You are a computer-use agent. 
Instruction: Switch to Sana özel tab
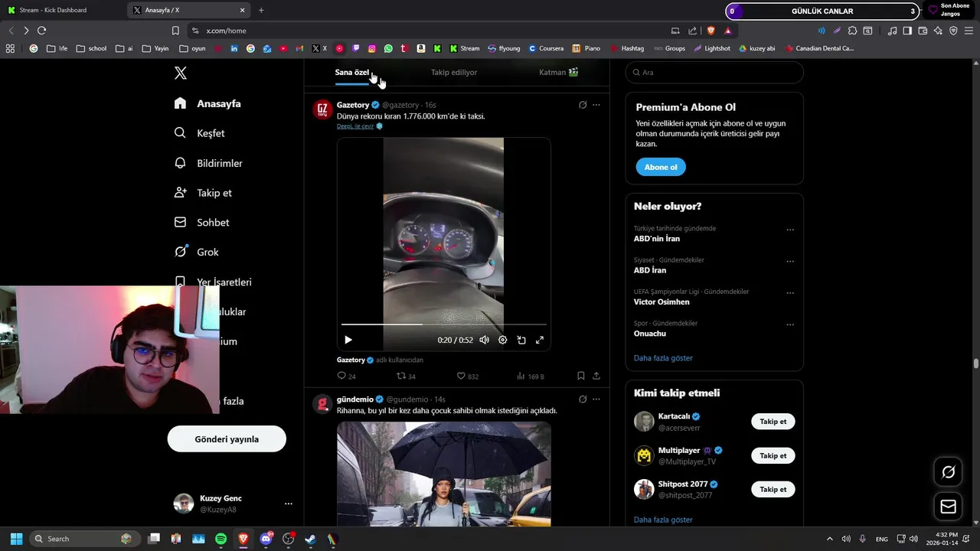point(352,72)
